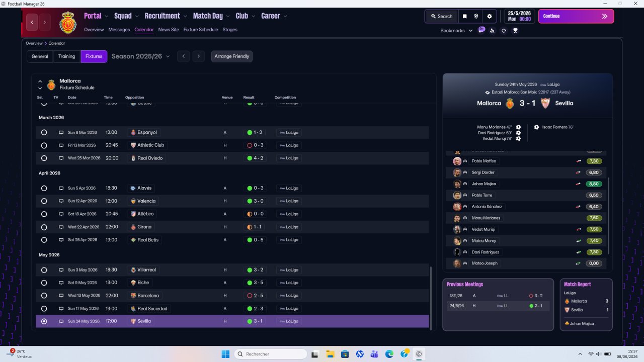Go to the next season with the right arrow

coord(199,56)
